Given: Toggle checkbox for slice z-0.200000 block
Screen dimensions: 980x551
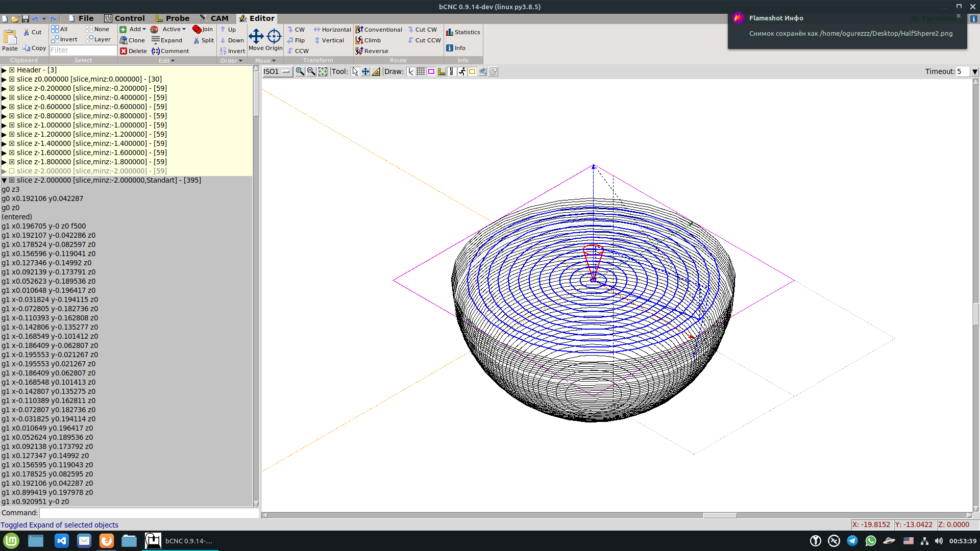Looking at the screenshot, I should click(12, 88).
